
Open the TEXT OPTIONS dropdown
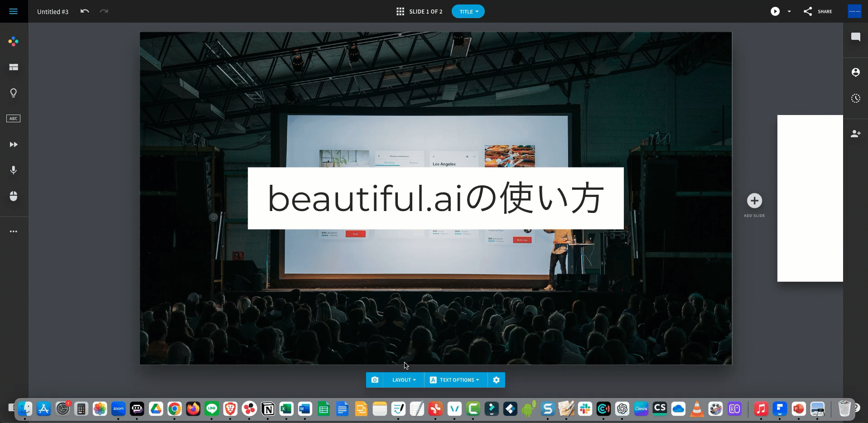456,380
